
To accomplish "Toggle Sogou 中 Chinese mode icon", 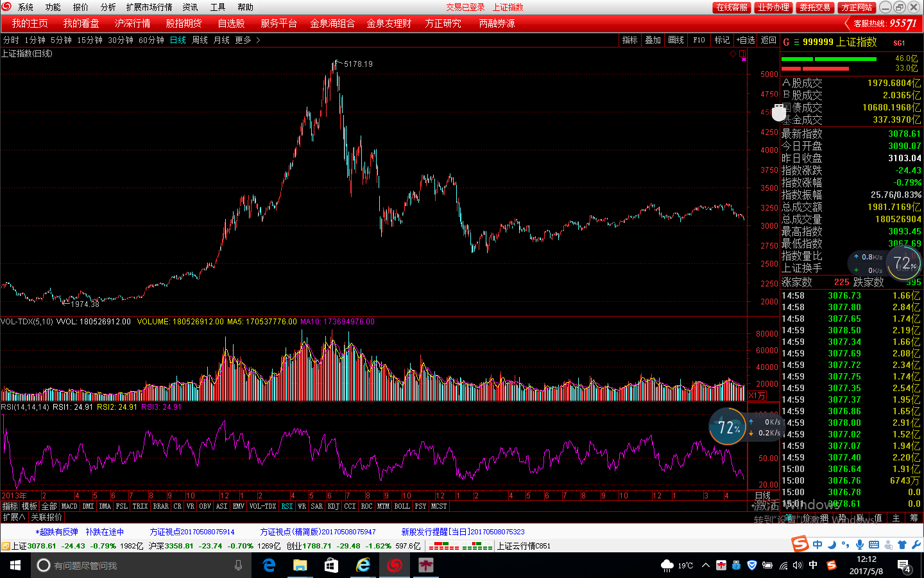I will click(x=817, y=545).
